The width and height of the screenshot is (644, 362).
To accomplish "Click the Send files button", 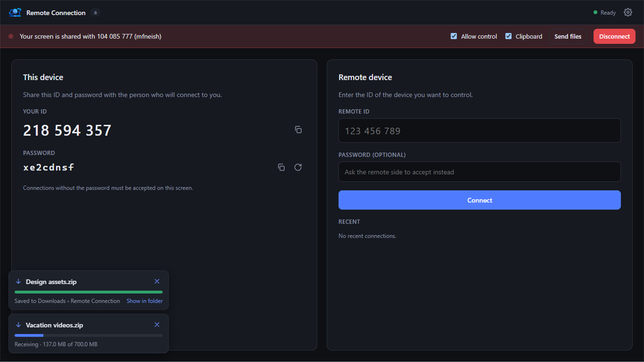I will [x=568, y=36].
